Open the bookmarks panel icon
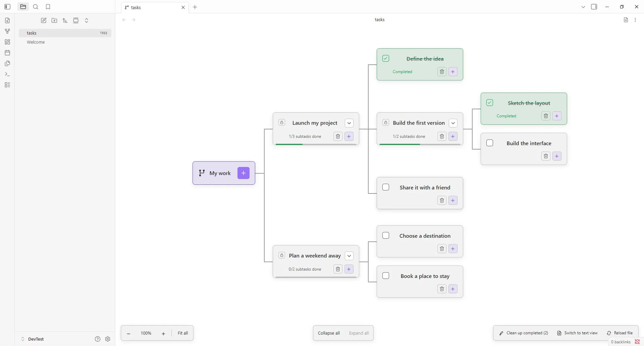Image resolution: width=644 pixels, height=346 pixels. pyautogui.click(x=48, y=7)
